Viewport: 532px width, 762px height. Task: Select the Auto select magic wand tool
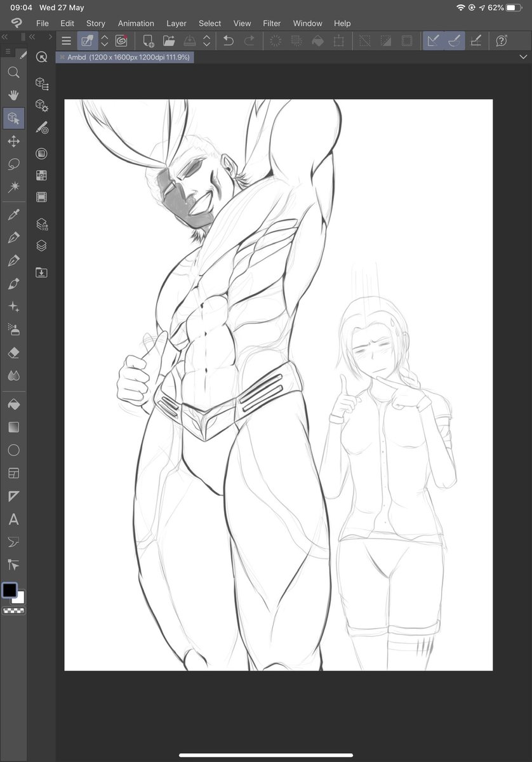13,187
